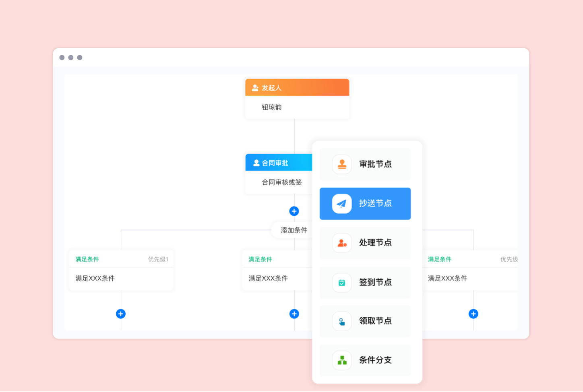Add a node under the middle condition branch
The image size is (583, 392).
(x=294, y=314)
